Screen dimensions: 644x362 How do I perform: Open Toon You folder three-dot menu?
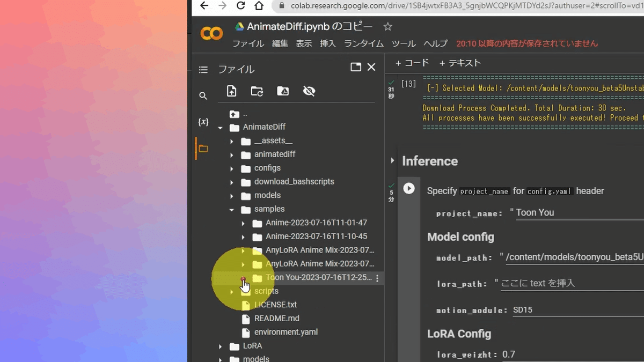point(377,278)
